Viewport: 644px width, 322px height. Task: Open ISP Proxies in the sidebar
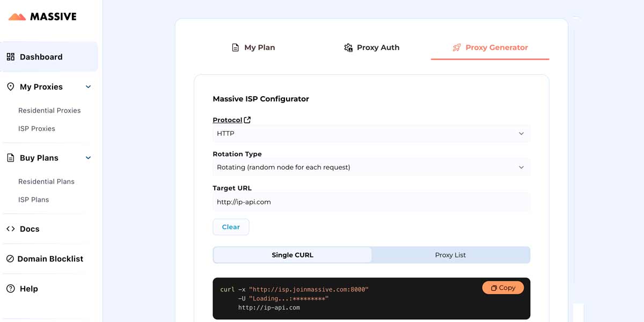point(36,129)
